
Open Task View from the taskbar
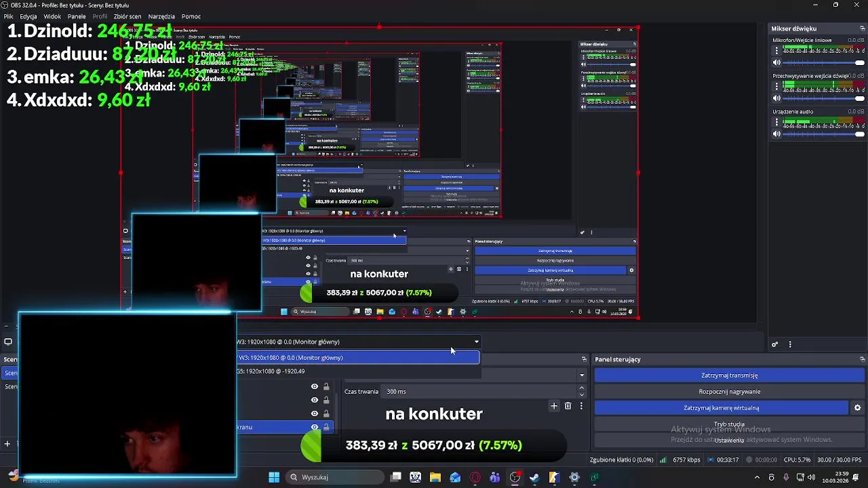[x=396, y=477]
